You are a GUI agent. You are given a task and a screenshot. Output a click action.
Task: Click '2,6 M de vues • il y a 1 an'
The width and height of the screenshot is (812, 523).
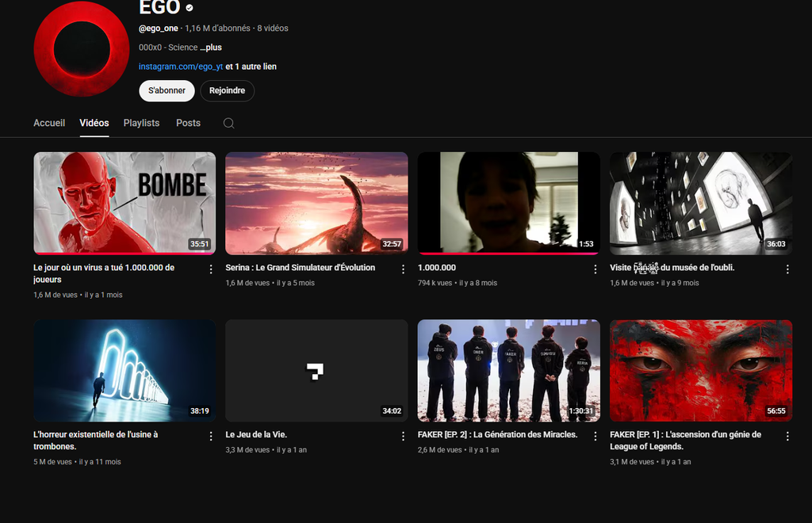(x=458, y=450)
